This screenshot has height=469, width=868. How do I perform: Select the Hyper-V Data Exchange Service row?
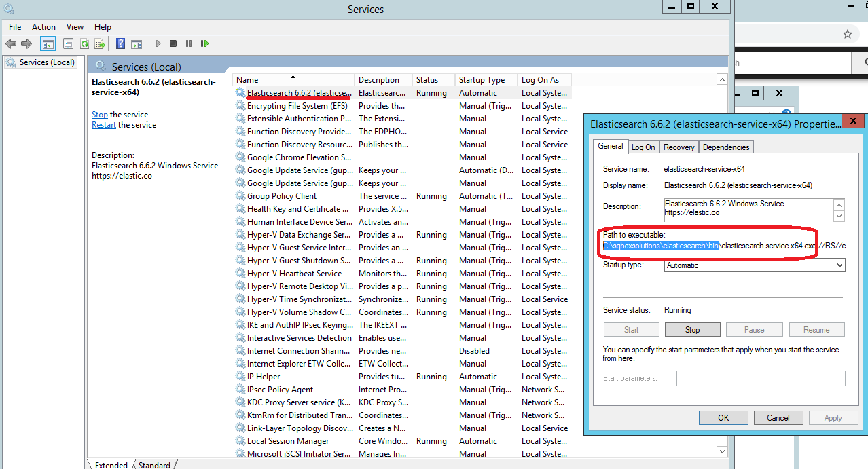[403, 234]
